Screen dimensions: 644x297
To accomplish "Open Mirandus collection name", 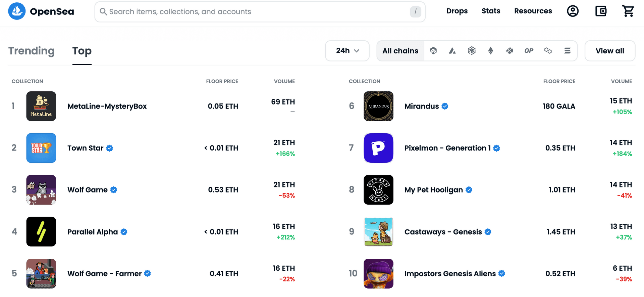I will 422,106.
